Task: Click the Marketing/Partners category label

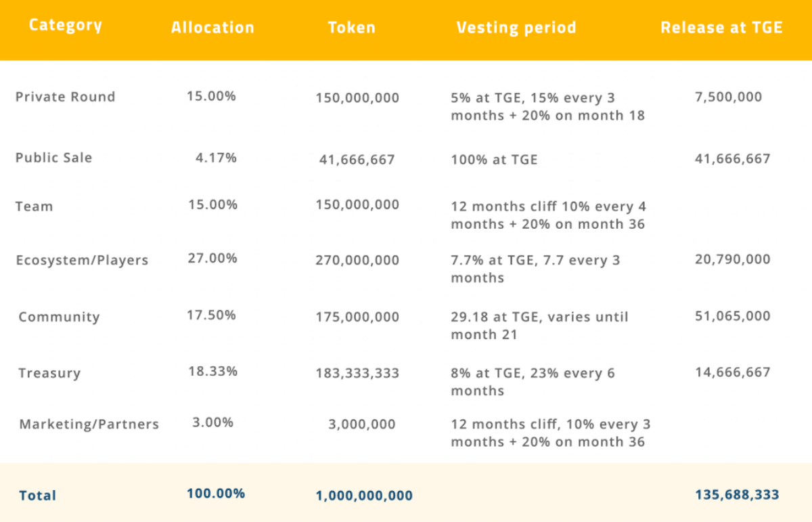Action: point(89,425)
